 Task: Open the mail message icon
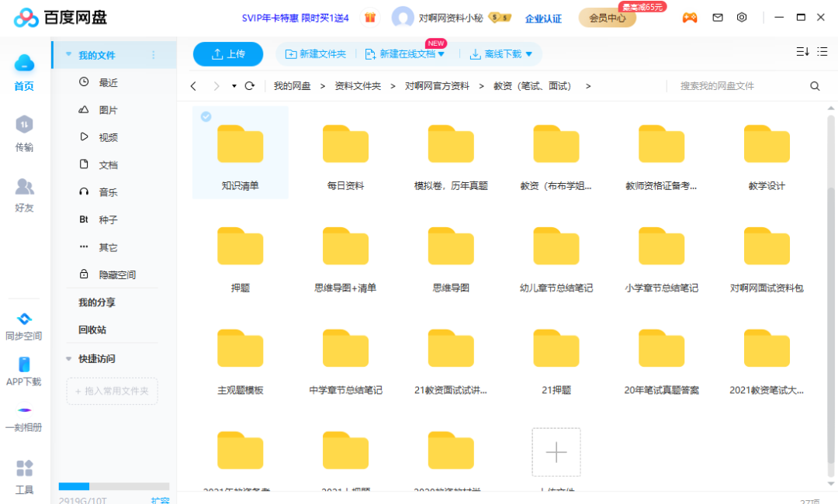point(718,17)
